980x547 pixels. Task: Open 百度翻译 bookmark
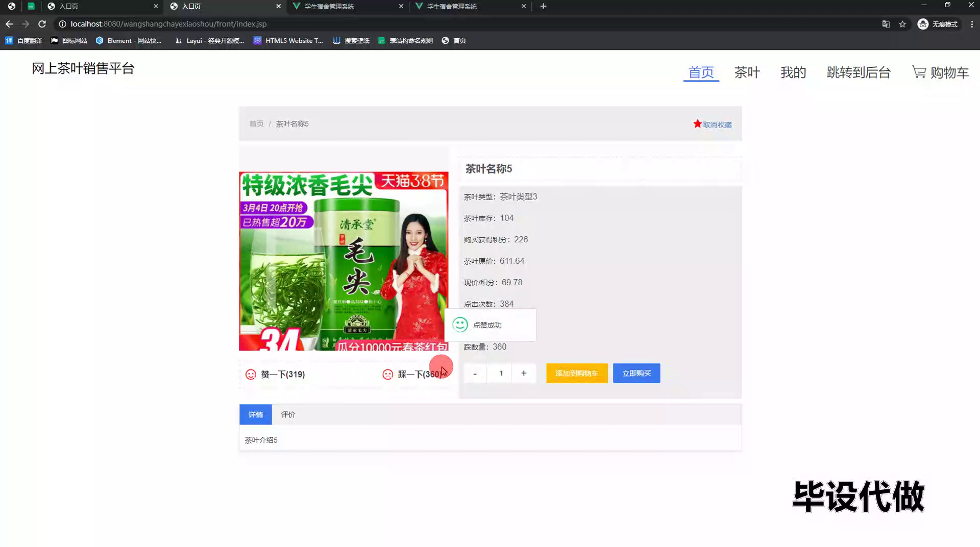[x=23, y=40]
